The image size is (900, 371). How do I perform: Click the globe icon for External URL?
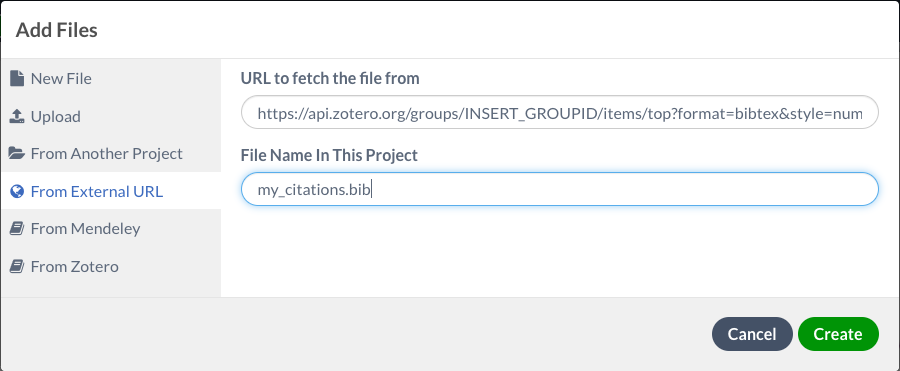click(x=17, y=191)
